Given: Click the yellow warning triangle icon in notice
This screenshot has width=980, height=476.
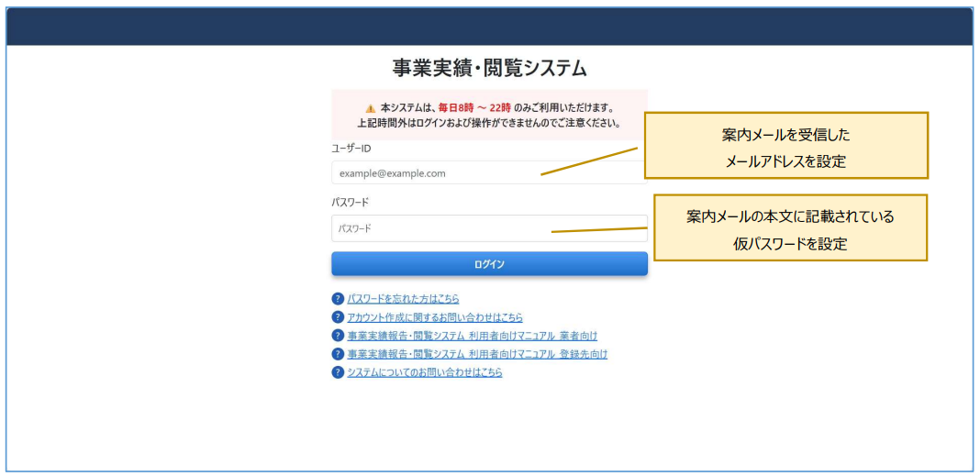Looking at the screenshot, I should coord(371,107).
